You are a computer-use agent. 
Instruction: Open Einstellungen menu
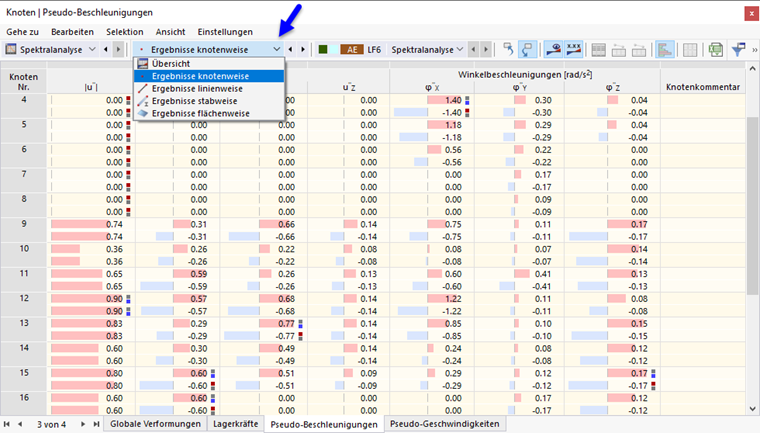(x=225, y=32)
